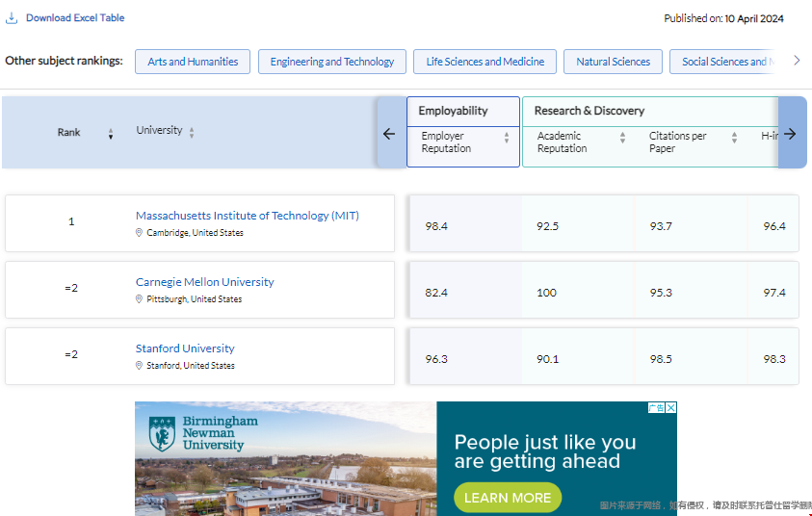Choose Life Sciences and Medicine ranking

(485, 62)
